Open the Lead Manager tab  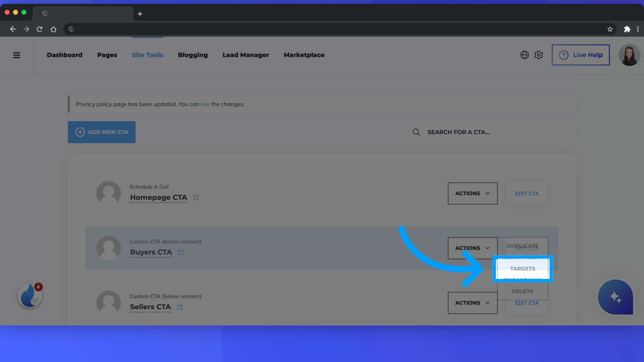pos(246,55)
